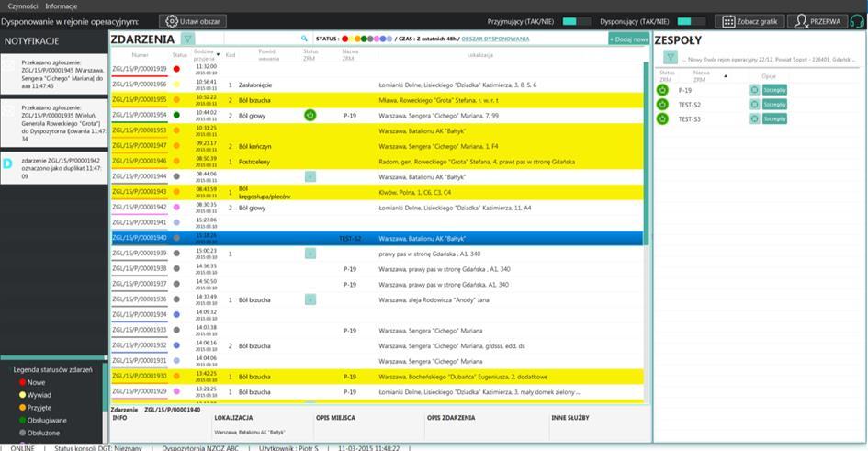Select event row ZGL/15/P/00001940

[x=377, y=239]
